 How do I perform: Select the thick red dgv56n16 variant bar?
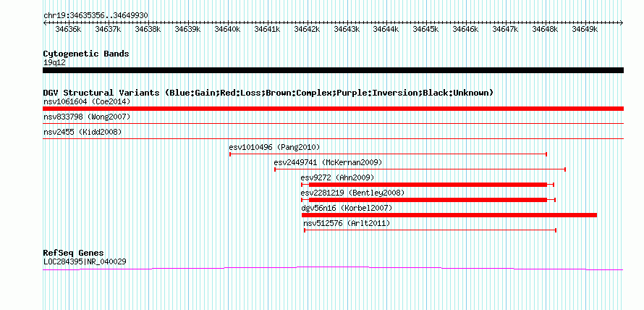[449, 215]
